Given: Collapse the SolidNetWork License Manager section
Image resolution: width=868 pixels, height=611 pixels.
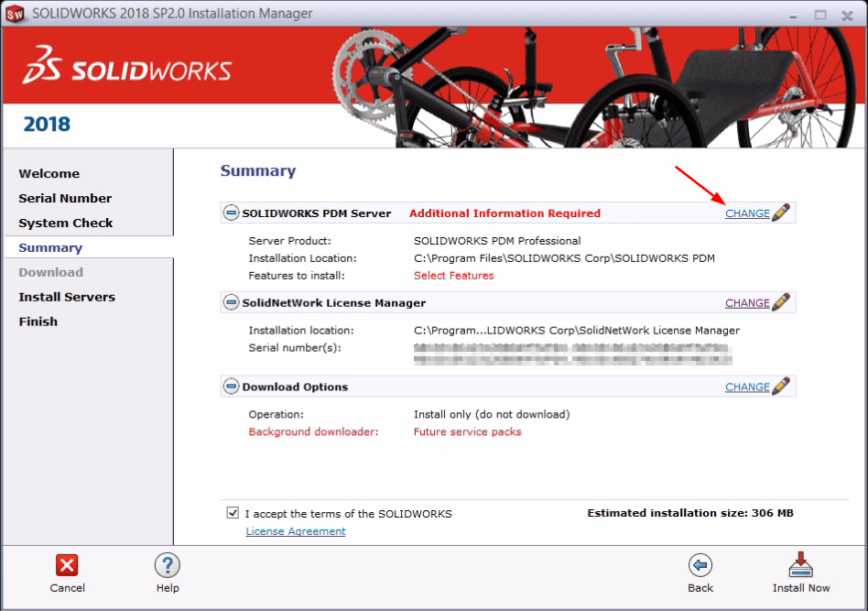Looking at the screenshot, I should tap(231, 302).
